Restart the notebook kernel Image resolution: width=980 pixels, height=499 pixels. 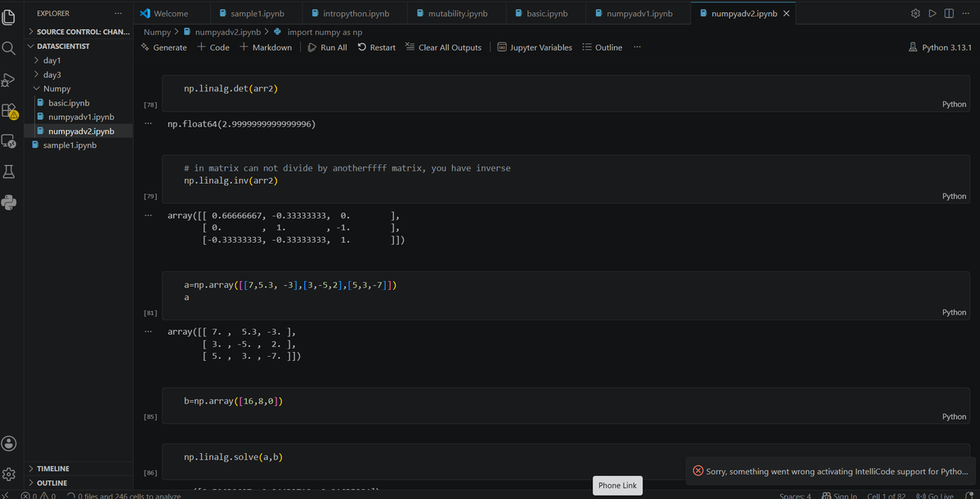[x=376, y=47]
